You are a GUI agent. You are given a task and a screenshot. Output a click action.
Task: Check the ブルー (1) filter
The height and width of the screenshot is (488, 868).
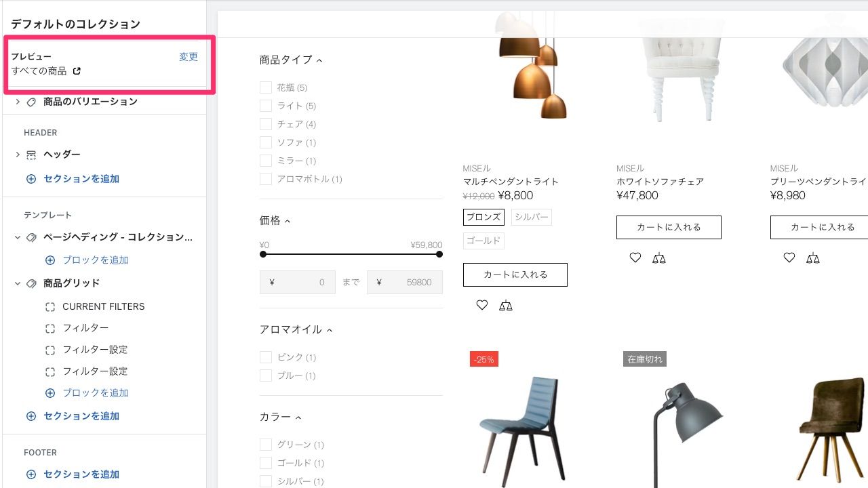tap(266, 375)
